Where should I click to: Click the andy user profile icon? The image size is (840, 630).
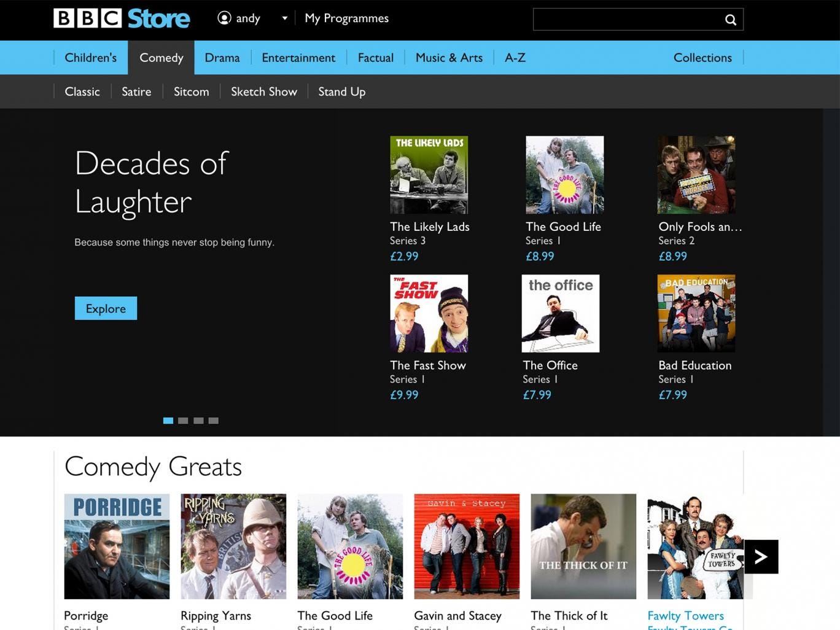coord(224,18)
